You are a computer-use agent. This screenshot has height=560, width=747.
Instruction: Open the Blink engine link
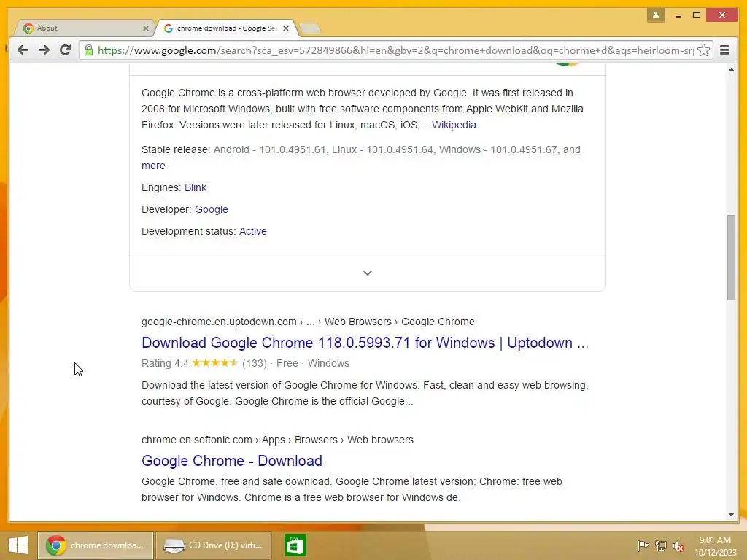click(196, 187)
